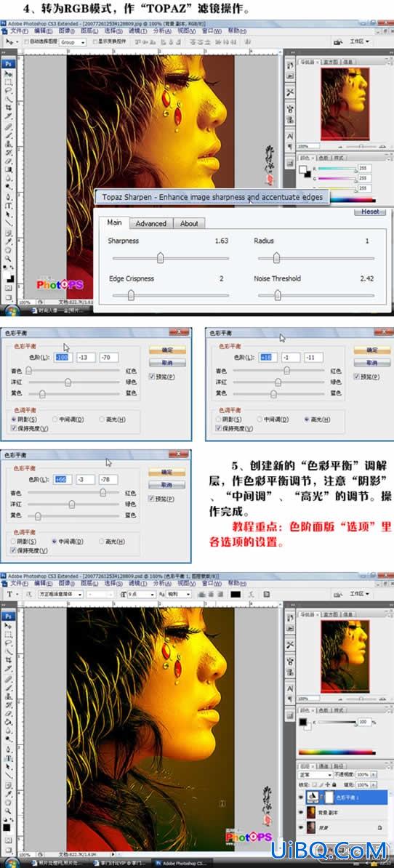Toggle 显示变换控件 checkbox in the top options bar

(x=95, y=41)
